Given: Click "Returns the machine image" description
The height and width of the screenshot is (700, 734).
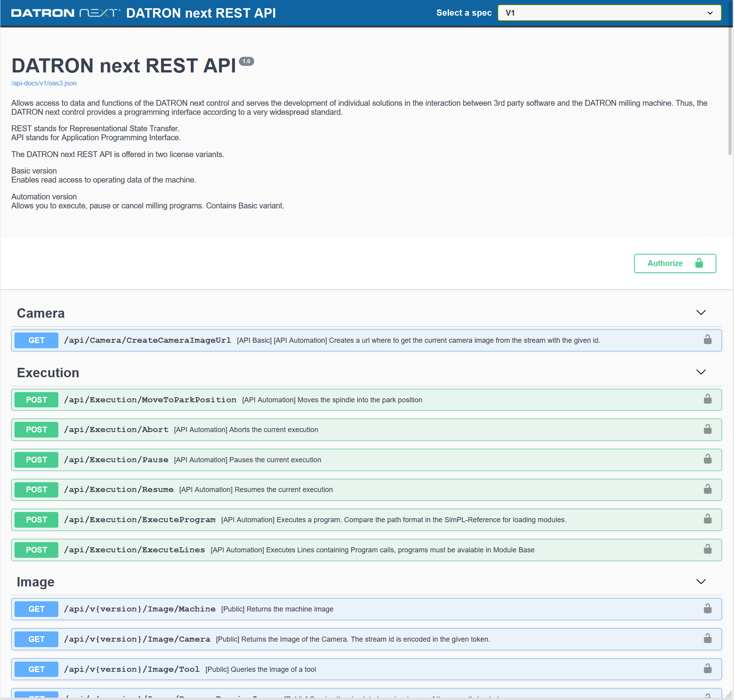Looking at the screenshot, I should [290, 609].
